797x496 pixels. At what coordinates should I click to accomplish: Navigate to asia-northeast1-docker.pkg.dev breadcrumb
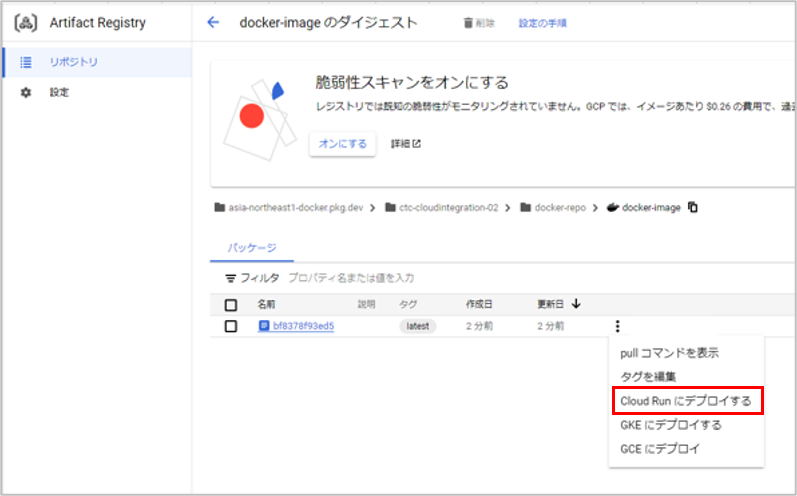coord(296,207)
